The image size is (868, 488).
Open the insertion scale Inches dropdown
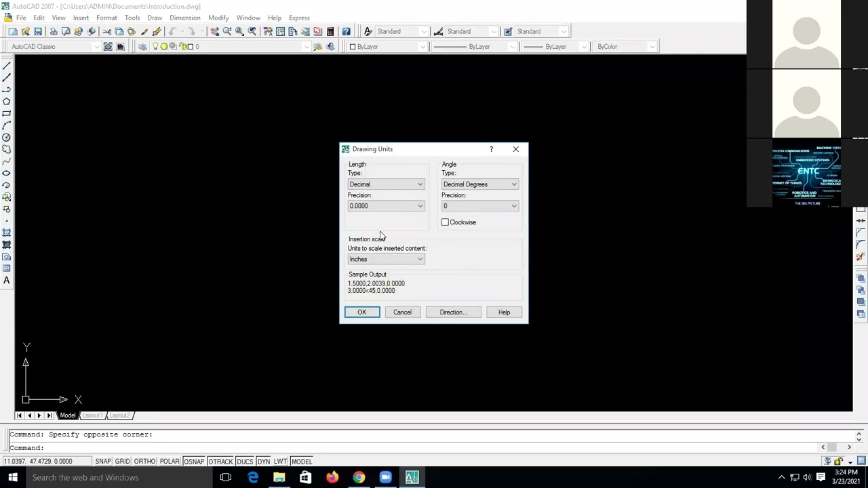pos(386,259)
